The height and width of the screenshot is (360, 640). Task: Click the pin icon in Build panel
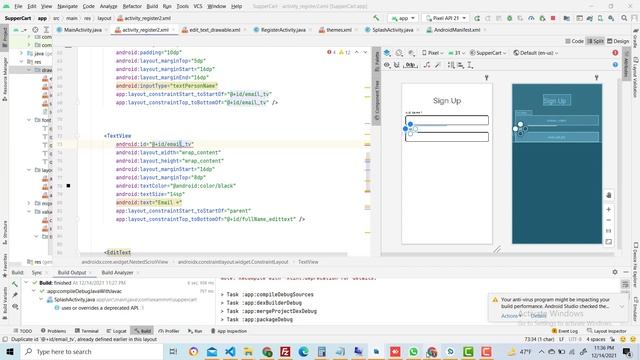click(x=15, y=295)
